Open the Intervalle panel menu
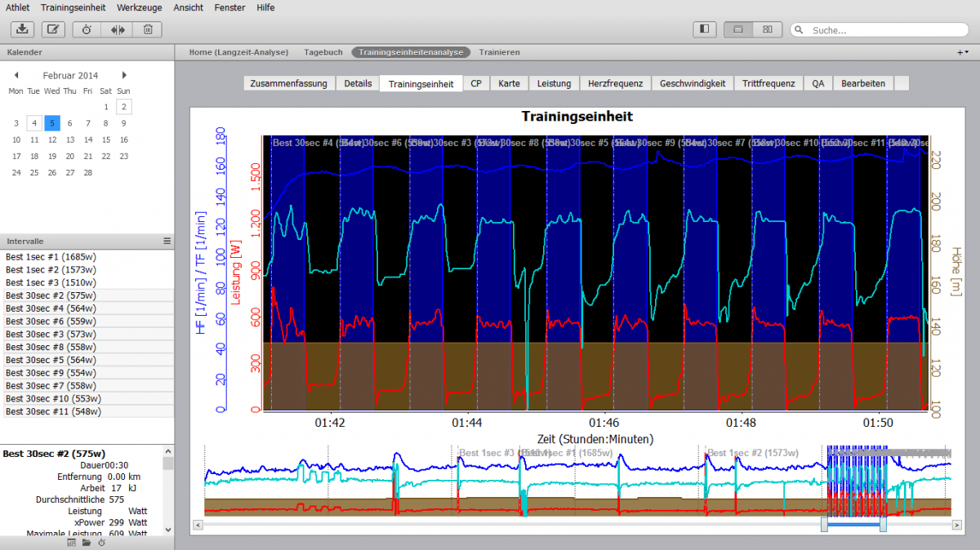This screenshot has width=980, height=550. 167,242
